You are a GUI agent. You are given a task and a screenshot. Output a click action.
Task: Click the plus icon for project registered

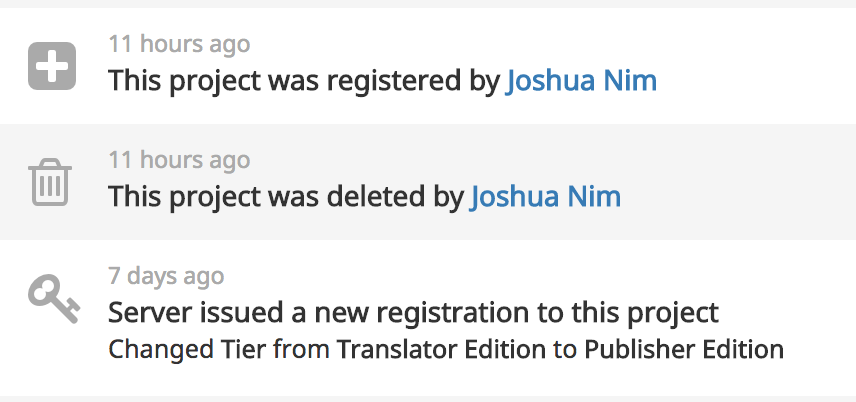click(x=52, y=66)
